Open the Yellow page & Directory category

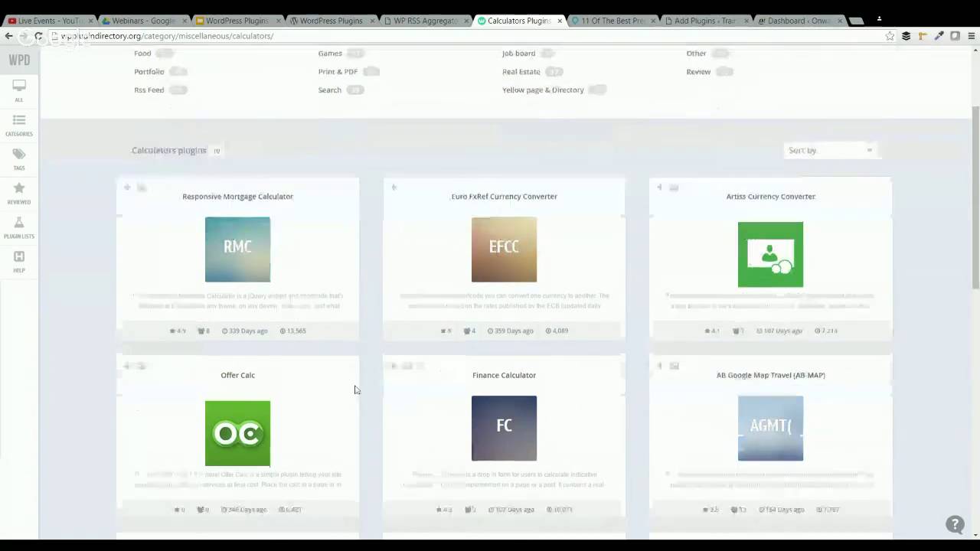(x=543, y=90)
